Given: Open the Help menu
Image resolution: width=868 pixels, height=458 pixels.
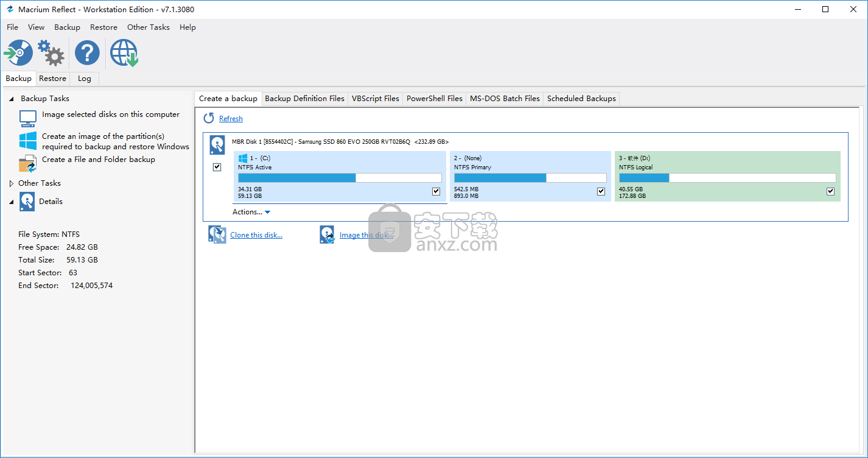Looking at the screenshot, I should pyautogui.click(x=187, y=27).
